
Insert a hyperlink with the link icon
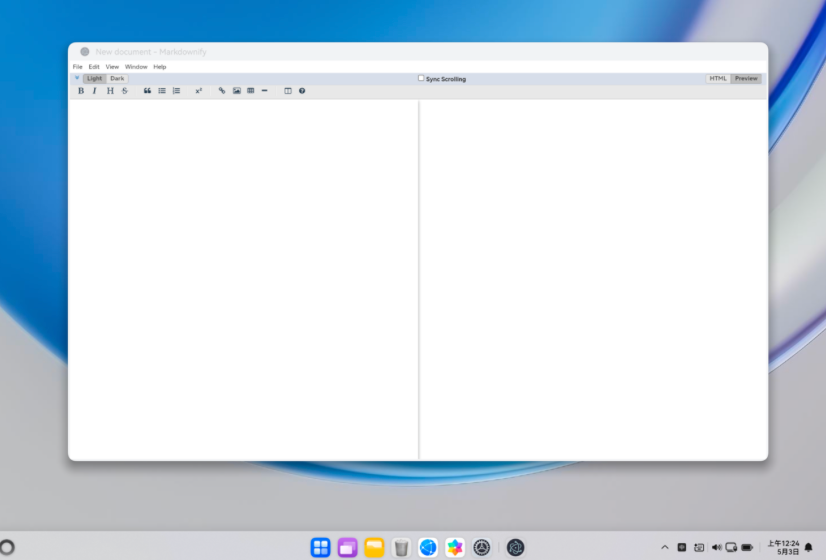(222, 91)
